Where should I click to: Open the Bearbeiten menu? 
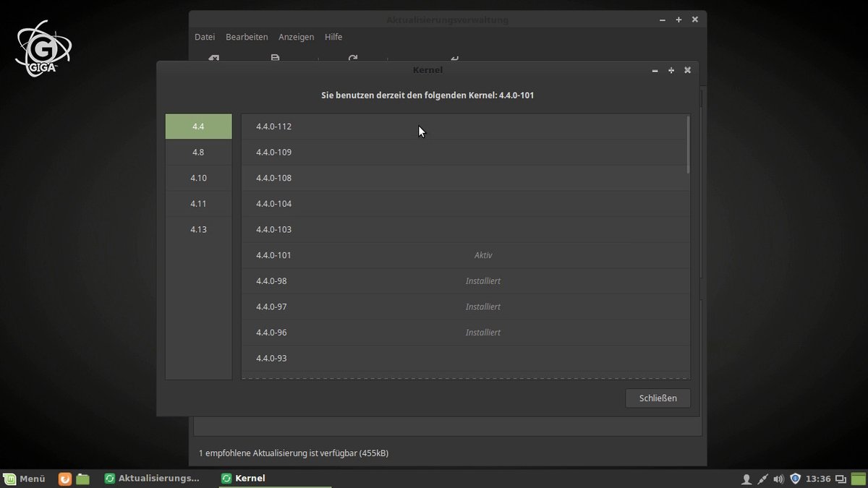click(x=247, y=37)
